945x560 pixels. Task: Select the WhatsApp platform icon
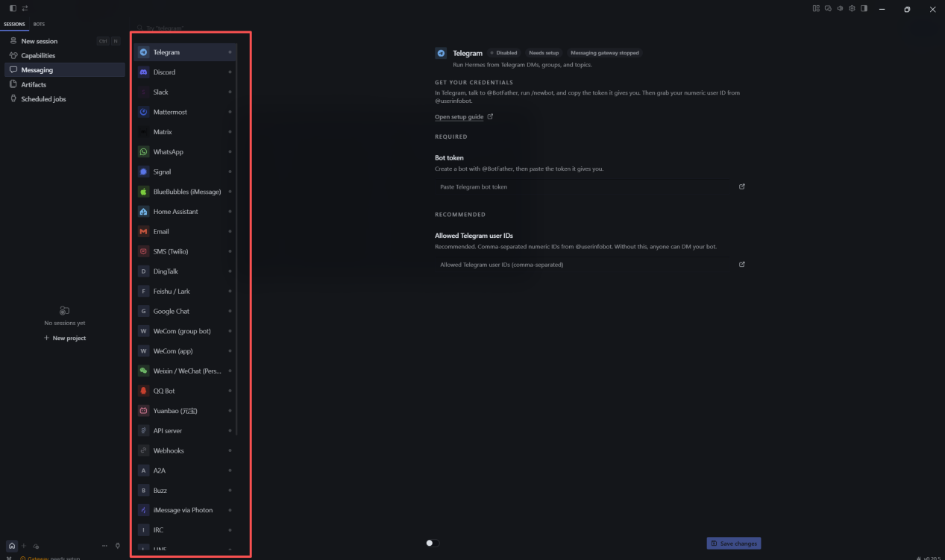pyautogui.click(x=144, y=151)
